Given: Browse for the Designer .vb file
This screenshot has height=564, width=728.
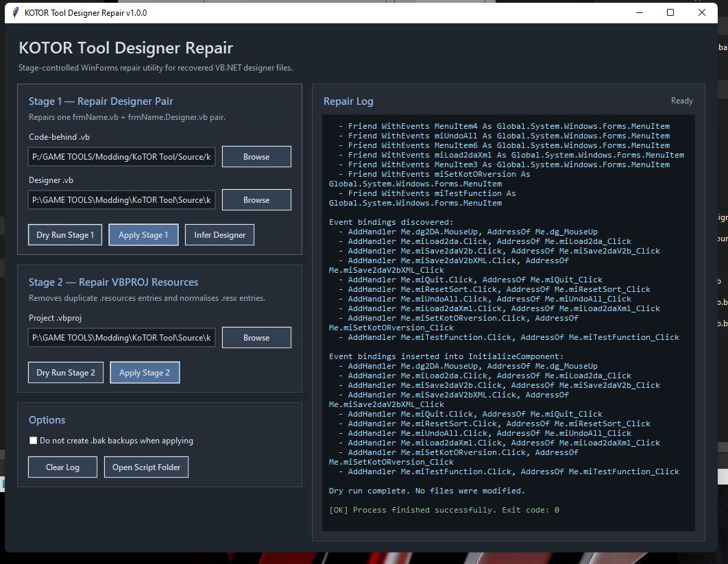Looking at the screenshot, I should tap(256, 200).
